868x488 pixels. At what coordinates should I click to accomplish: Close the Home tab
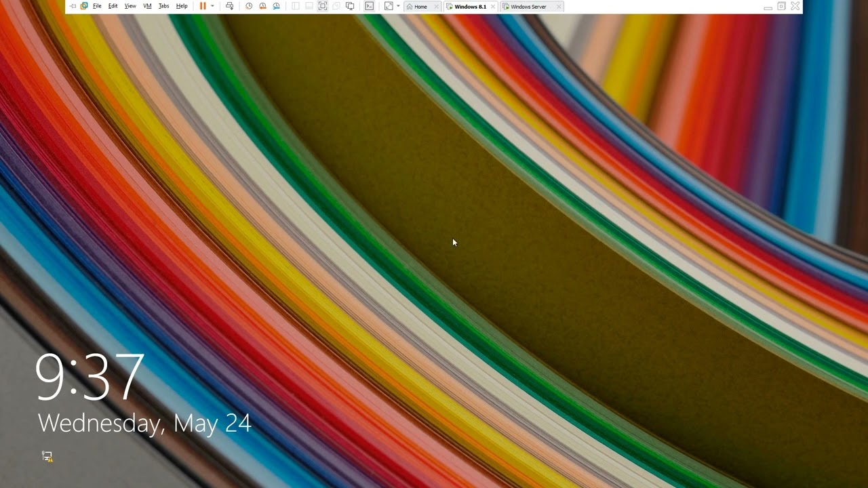436,7
